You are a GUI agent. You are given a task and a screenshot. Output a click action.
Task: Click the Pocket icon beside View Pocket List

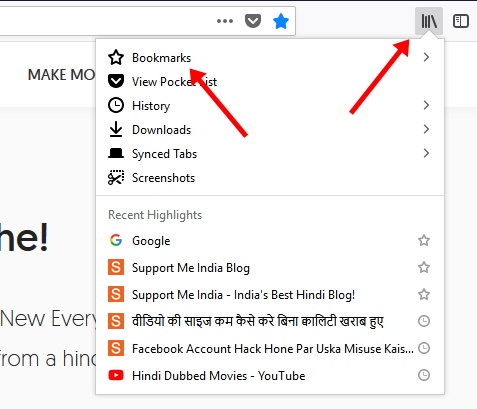(116, 81)
